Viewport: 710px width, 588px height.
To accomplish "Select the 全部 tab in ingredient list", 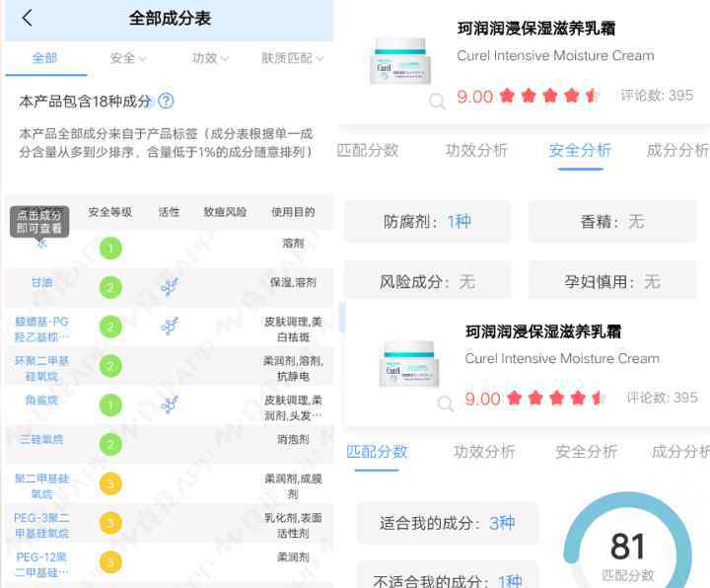I will (x=44, y=58).
